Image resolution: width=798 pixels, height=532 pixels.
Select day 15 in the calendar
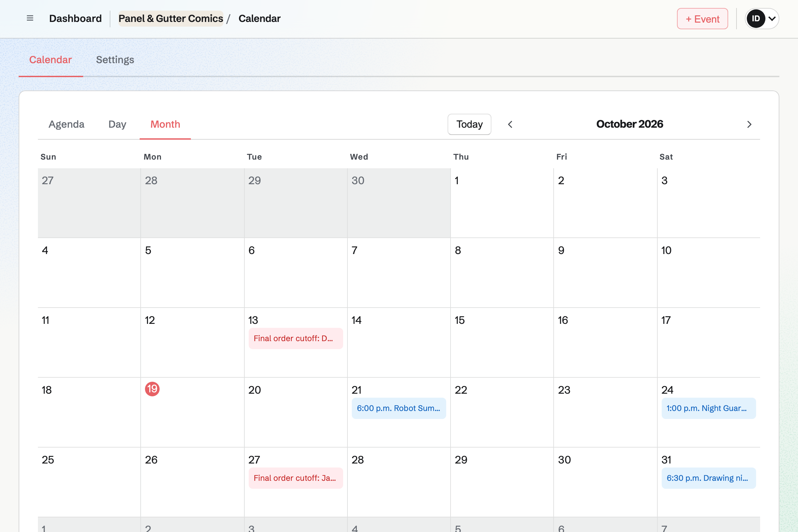coord(460,320)
